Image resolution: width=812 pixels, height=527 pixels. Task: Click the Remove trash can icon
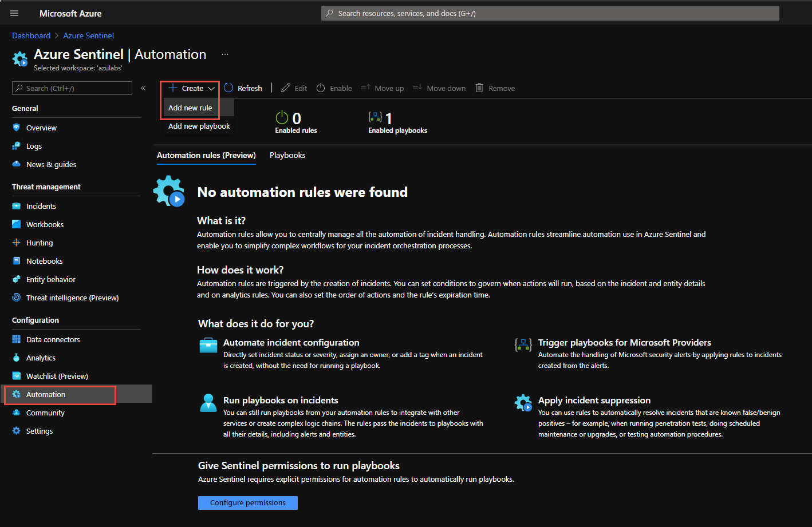pos(479,88)
